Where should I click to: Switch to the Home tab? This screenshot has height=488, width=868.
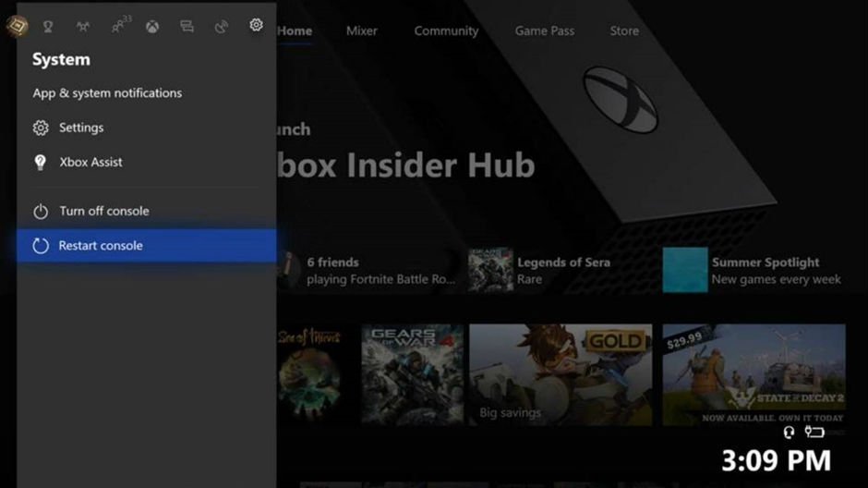[295, 31]
